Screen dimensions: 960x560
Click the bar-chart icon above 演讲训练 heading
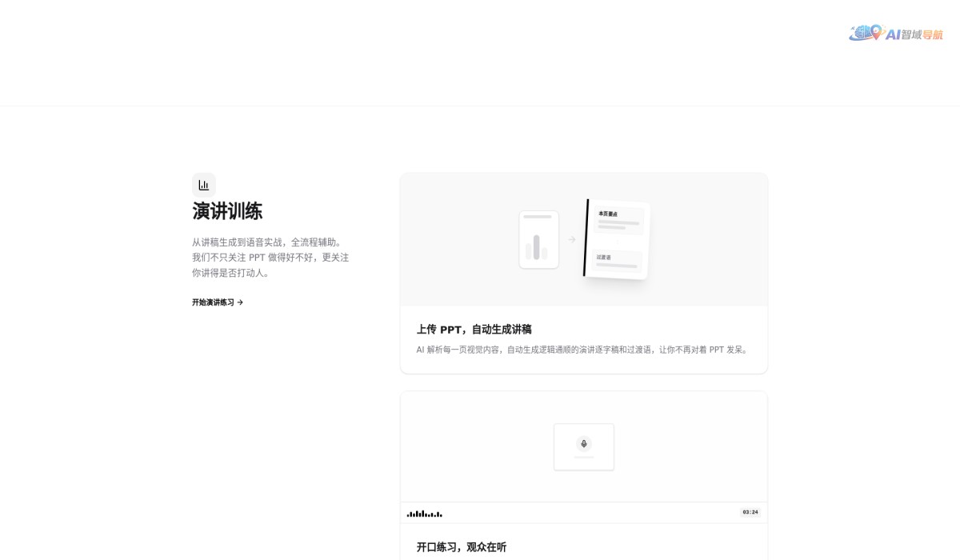(204, 185)
